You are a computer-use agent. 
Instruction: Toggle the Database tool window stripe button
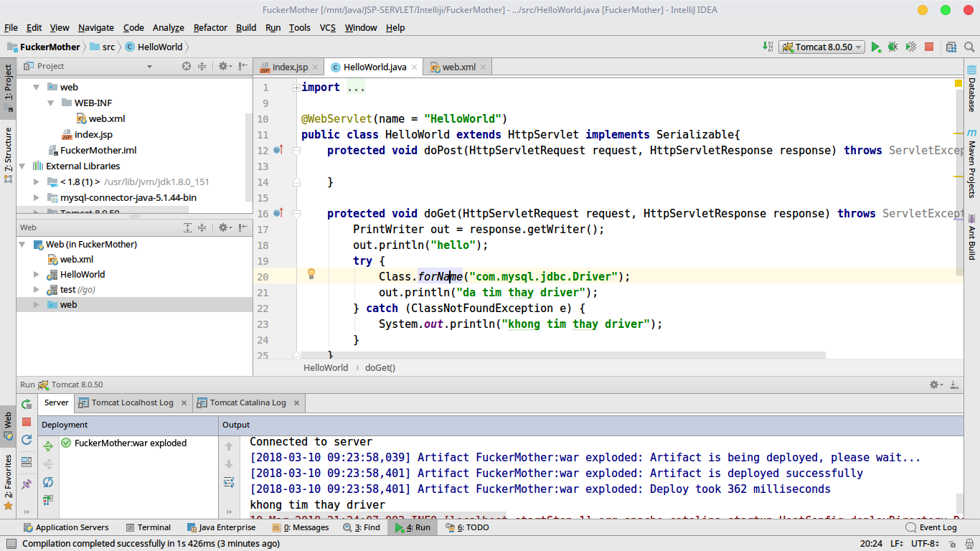971,88
